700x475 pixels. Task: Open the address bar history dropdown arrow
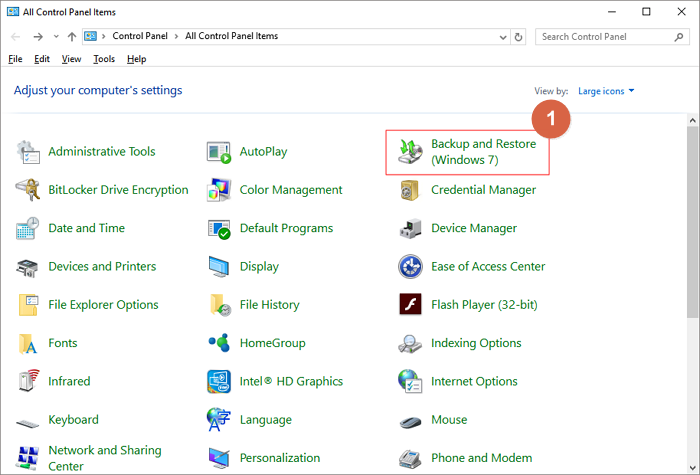[500, 37]
